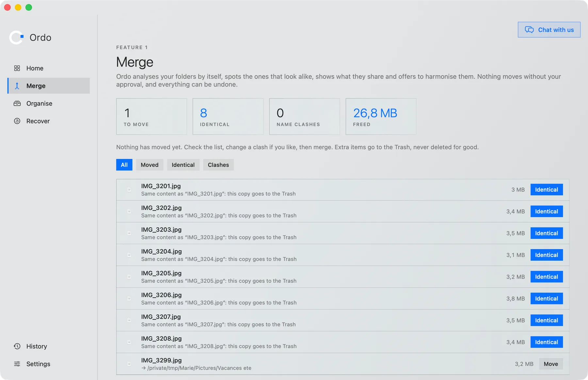588x380 pixels.
Task: Click file icon for IMG_3206.jpg
Action: (129, 299)
